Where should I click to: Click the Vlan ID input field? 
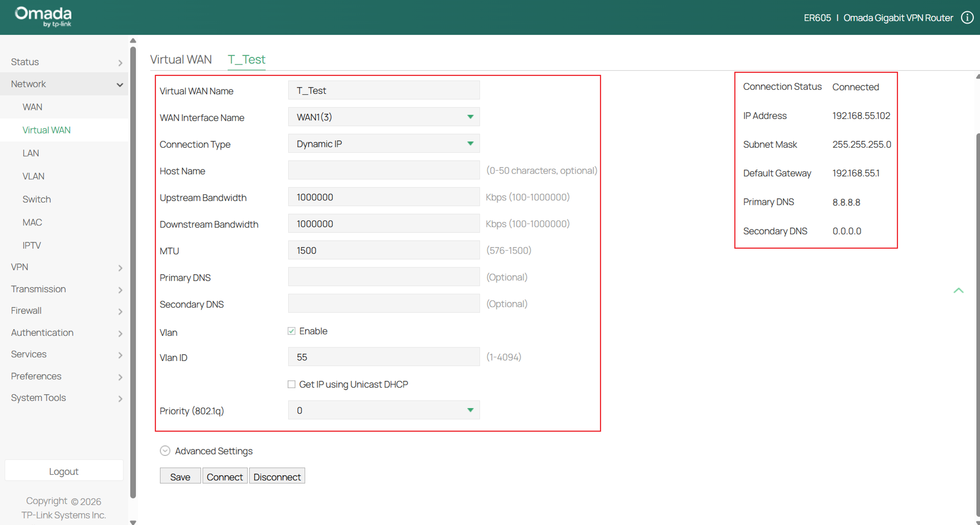[x=384, y=357]
